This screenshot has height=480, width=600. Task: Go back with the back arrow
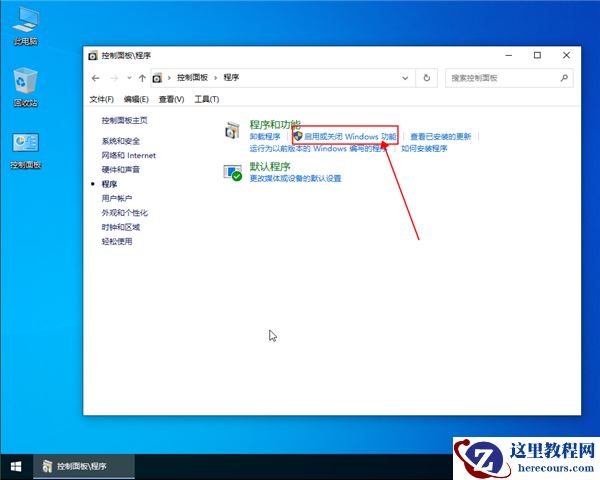(96, 78)
